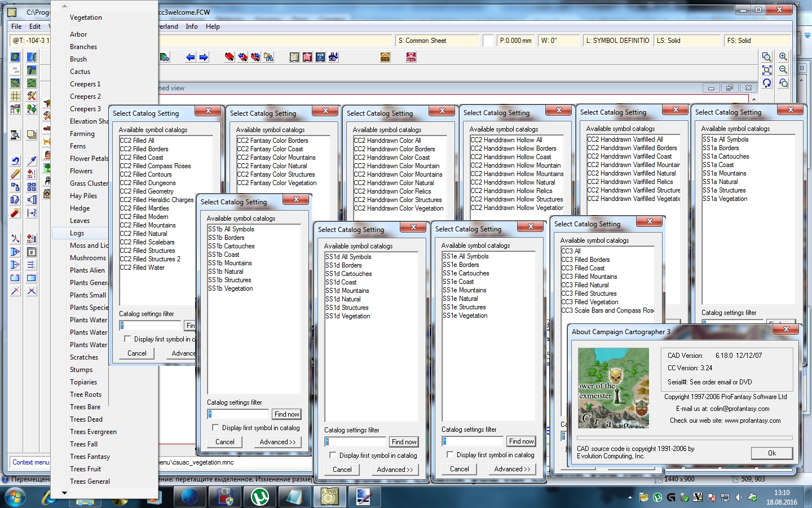Expand Advanced options in SS1d catalog dialog
Screen dimensions: 812x508
395,470
